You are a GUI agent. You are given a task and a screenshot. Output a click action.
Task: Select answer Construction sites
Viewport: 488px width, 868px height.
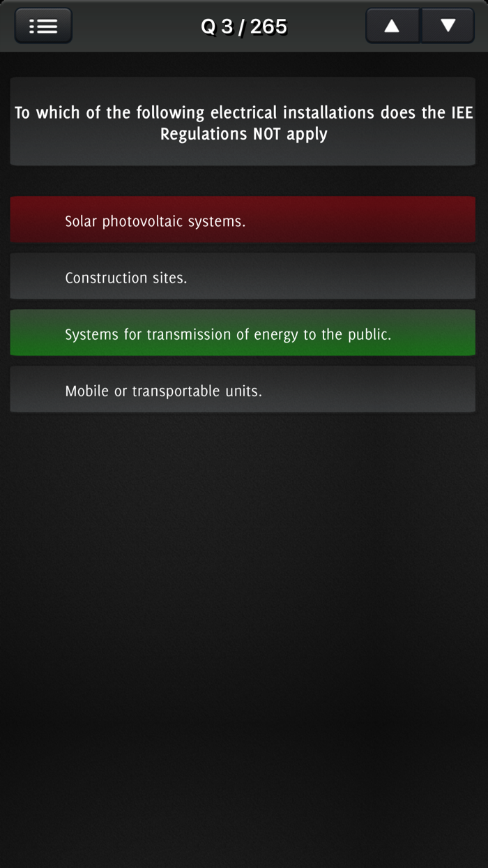(243, 276)
